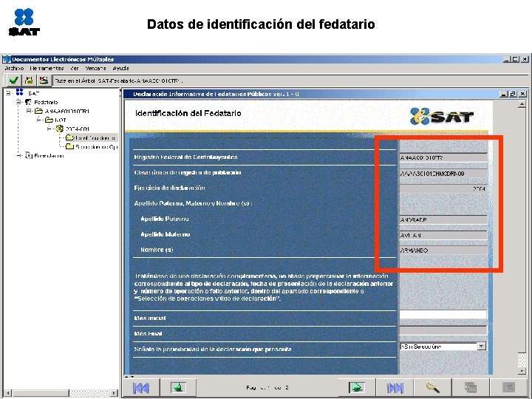The height and width of the screenshot is (399, 532).
Task: Click the 'Identificación del Fedatario' heading
Action: [188, 113]
